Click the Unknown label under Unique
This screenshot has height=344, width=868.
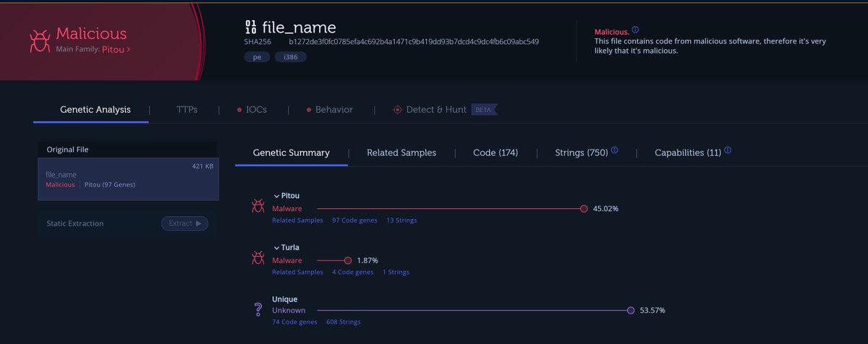289,310
